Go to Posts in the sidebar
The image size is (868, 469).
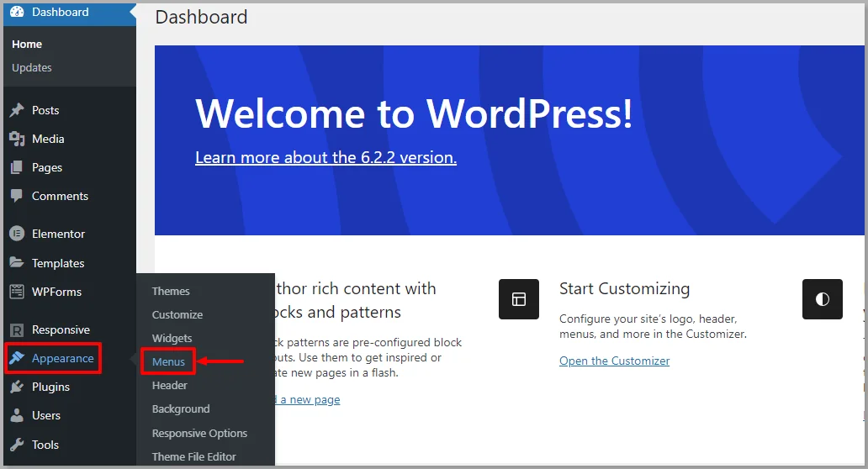pos(45,110)
